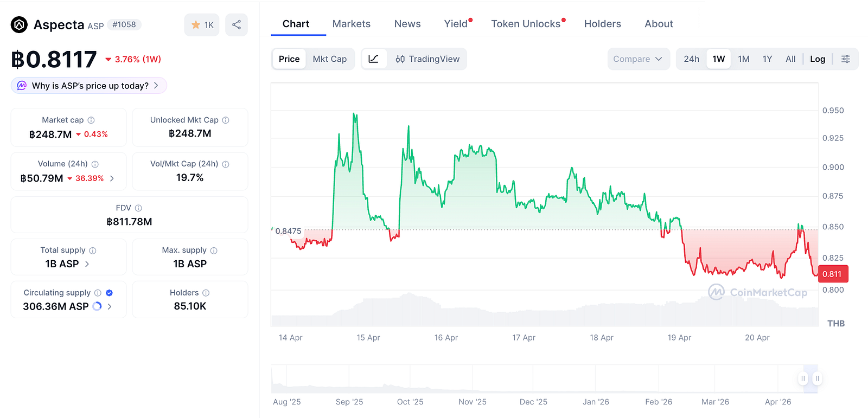Image resolution: width=868 pixels, height=418 pixels.
Task: Click the Market cap info icon
Action: coord(91,120)
